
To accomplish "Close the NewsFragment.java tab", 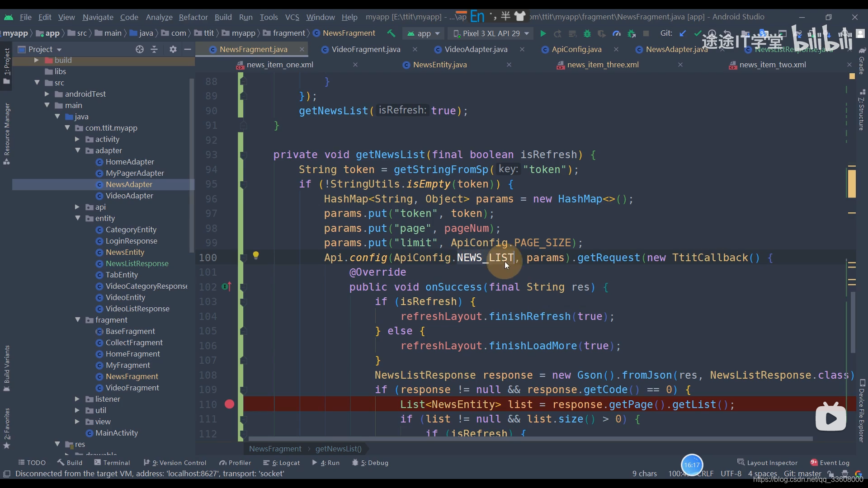I will (x=302, y=49).
